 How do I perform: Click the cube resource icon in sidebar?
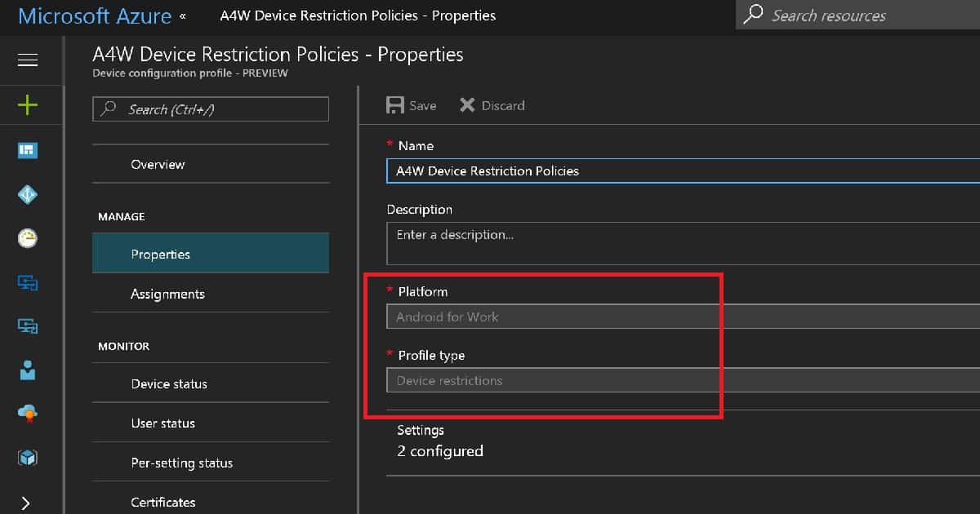click(28, 458)
